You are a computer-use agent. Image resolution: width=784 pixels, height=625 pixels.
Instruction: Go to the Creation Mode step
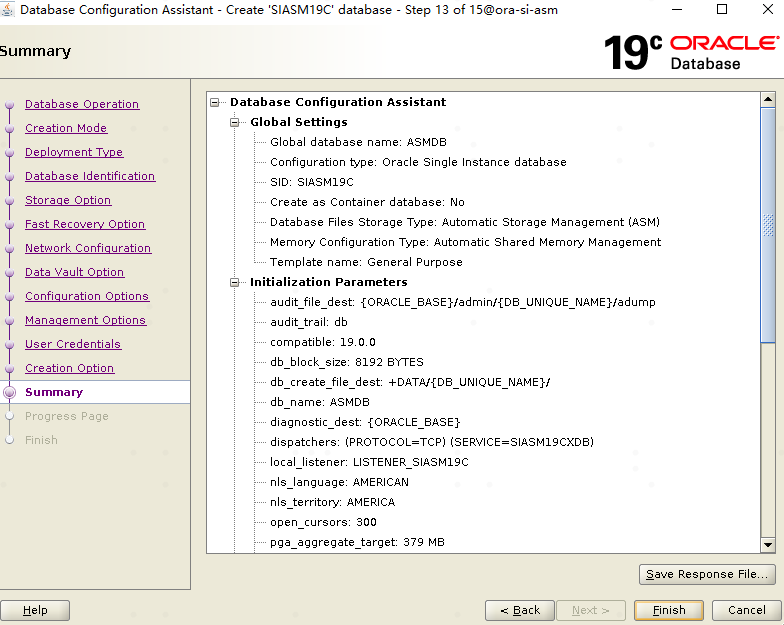tap(66, 128)
